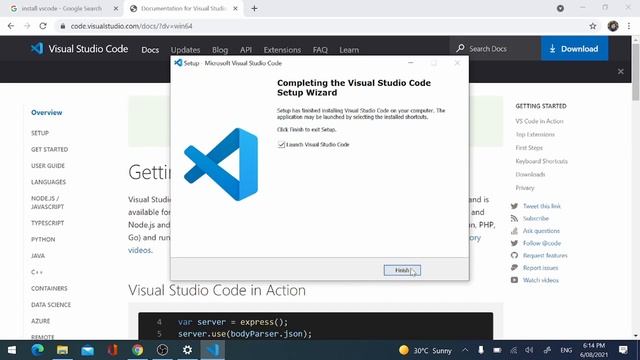This screenshot has height=360, width=640.
Task: Open LANGUAGES section in sidebar
Action: tap(48, 182)
